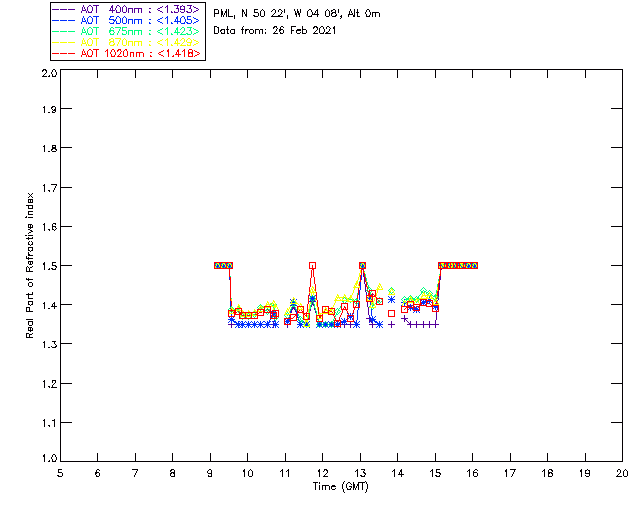Screen dimensions: 640x512
Task: Click the 1.6 y-axis tick label
Action: 49,227
